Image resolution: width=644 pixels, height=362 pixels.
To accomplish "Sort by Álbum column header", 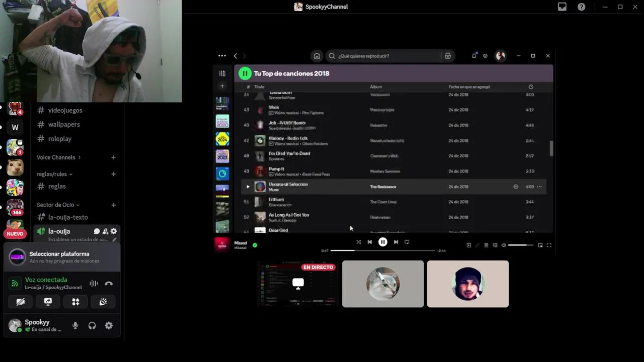I will pyautogui.click(x=376, y=87).
